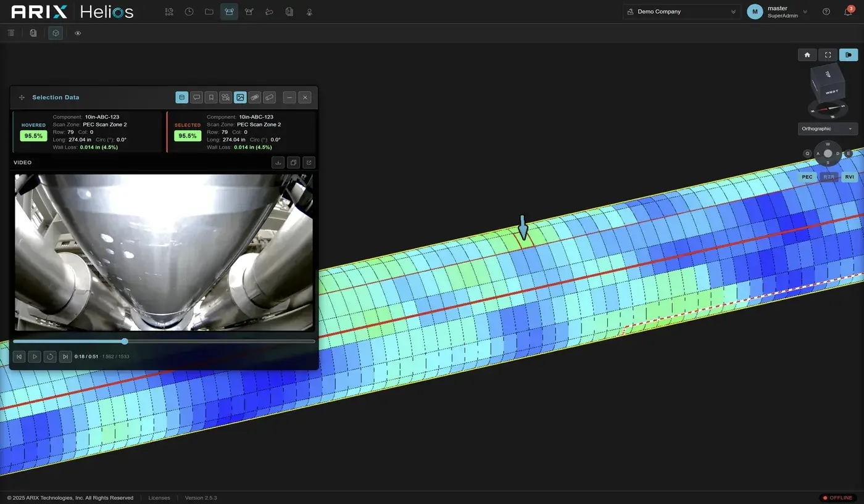Open the video in external pop-out

(x=309, y=163)
